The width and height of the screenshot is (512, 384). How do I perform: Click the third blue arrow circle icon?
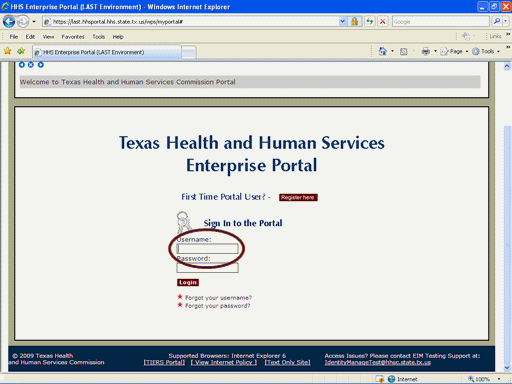[41, 65]
